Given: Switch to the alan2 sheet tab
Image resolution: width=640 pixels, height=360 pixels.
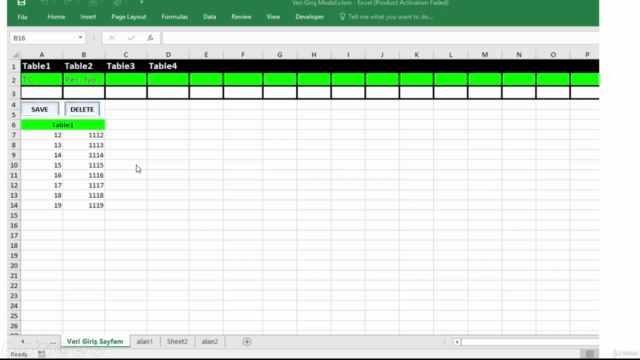Looking at the screenshot, I should pyautogui.click(x=210, y=341).
